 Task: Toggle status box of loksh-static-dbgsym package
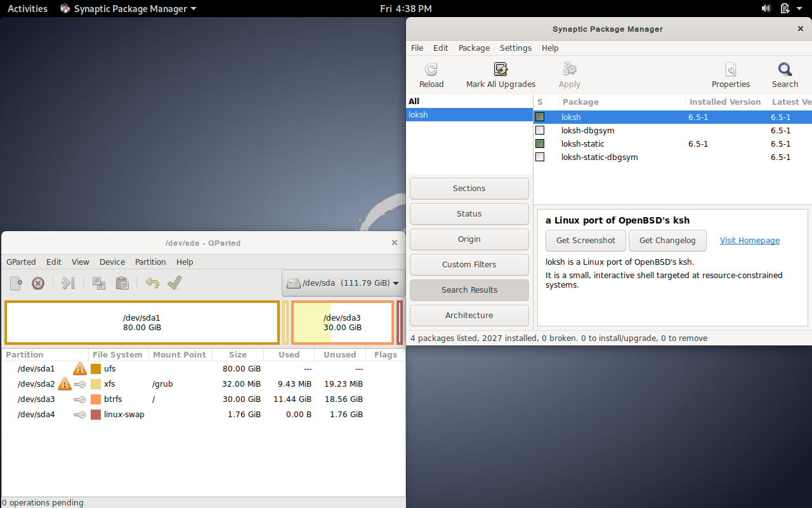[x=540, y=157]
